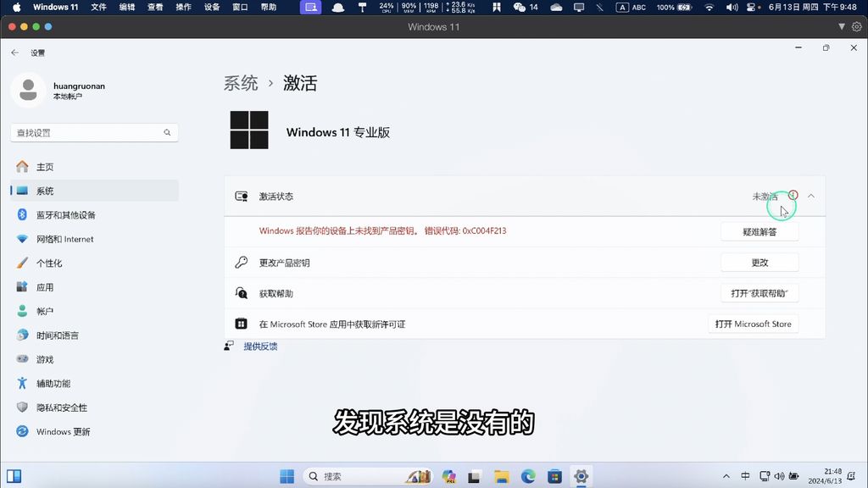Open the VM title bar dropdown triangle
The image size is (868, 488).
click(x=842, y=26)
